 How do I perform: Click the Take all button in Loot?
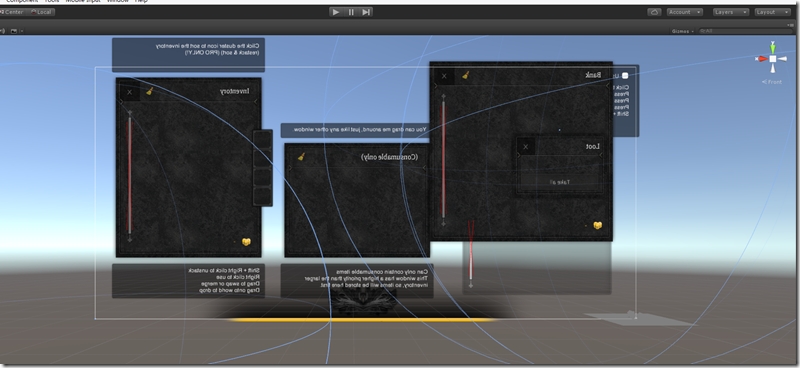[x=560, y=182]
